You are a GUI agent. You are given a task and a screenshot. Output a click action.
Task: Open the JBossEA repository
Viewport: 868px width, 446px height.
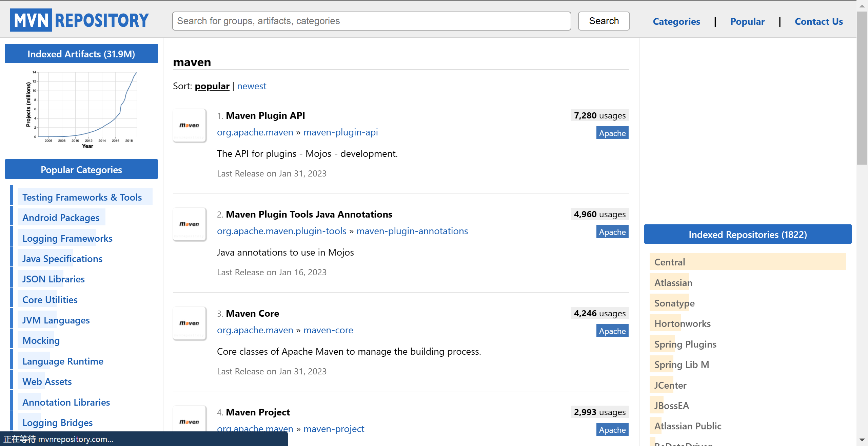[671, 406]
